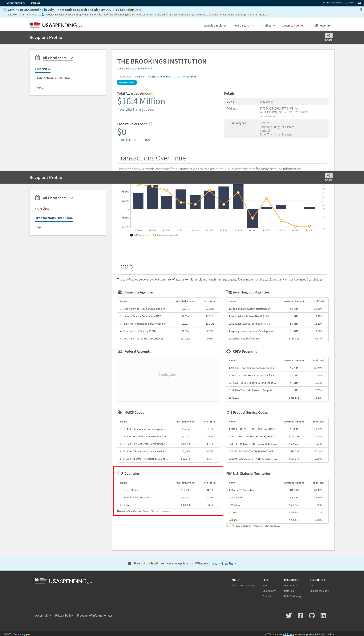Open Freedom of Information Act link

point(95,615)
